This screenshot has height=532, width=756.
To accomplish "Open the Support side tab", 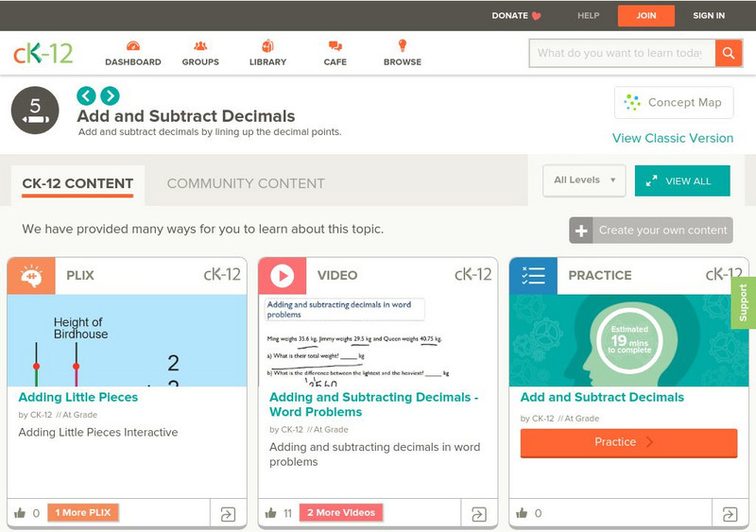I will (x=744, y=303).
